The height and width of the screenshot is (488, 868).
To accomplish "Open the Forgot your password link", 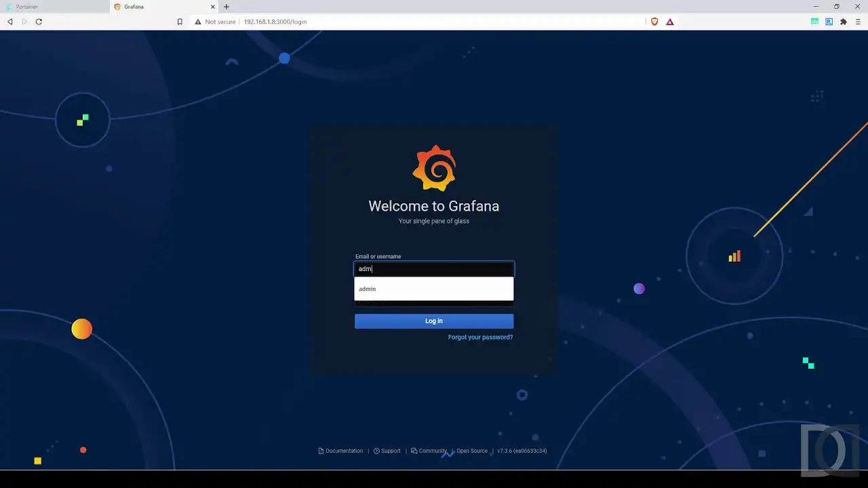I will pos(480,338).
